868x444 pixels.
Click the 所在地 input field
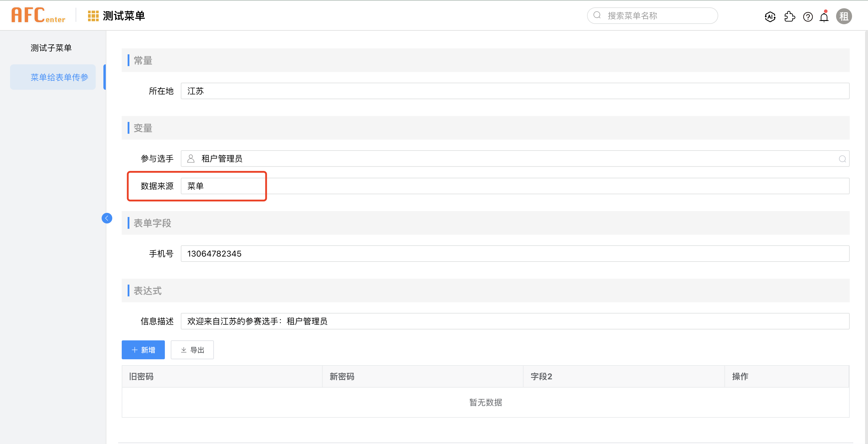tap(515, 91)
